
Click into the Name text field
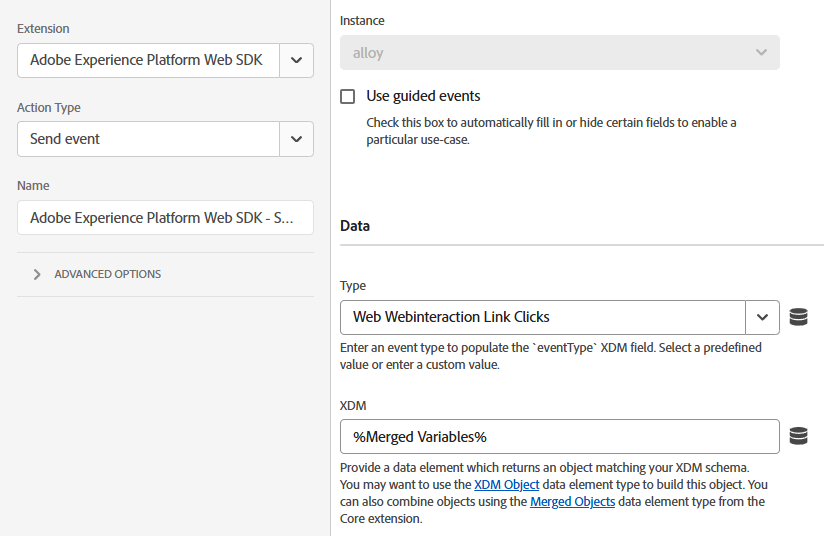coord(165,218)
